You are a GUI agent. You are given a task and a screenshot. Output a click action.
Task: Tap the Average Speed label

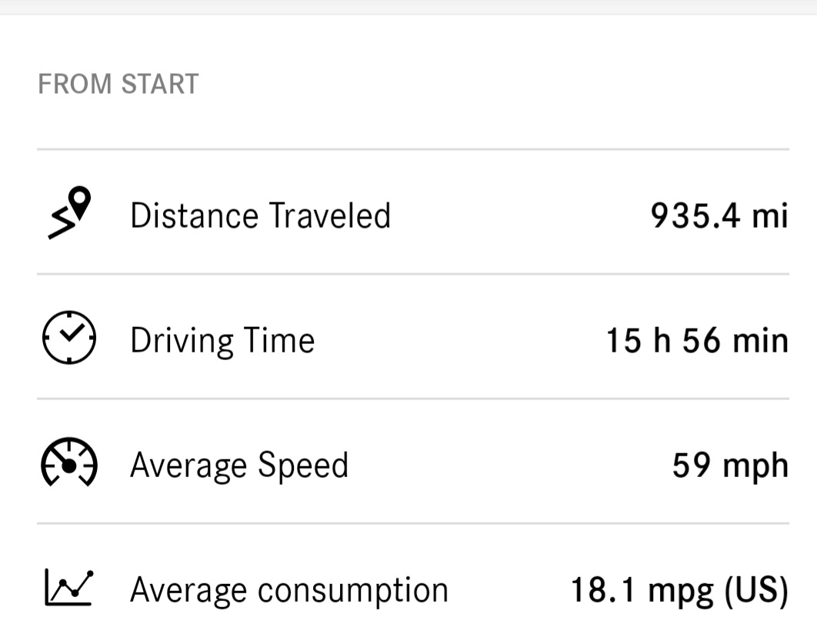point(239,465)
